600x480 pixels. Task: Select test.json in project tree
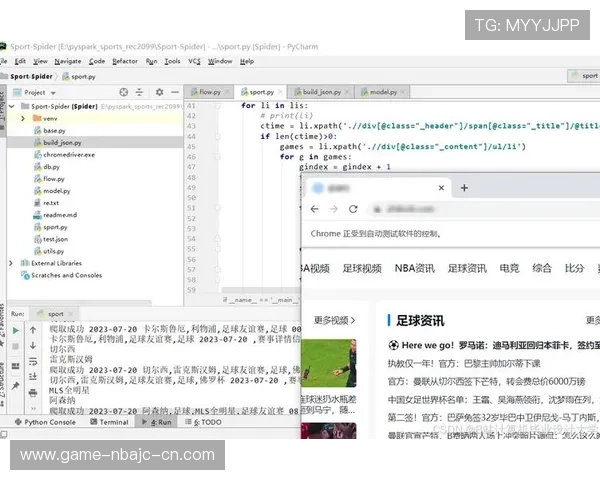point(51,239)
